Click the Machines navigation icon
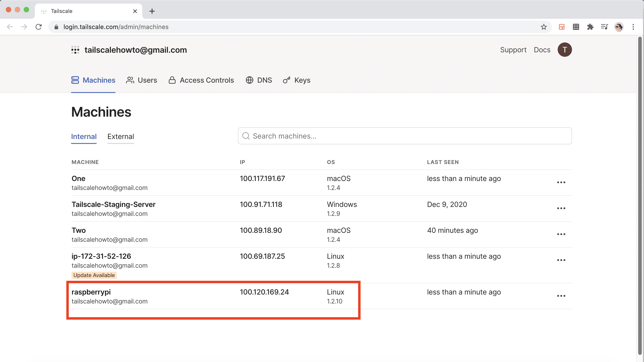The image size is (644, 362). (x=75, y=80)
